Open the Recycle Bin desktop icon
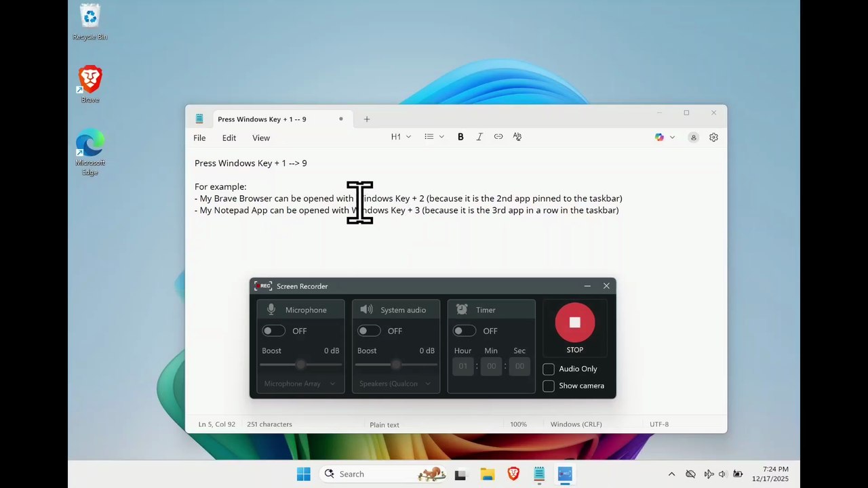Image resolution: width=868 pixels, height=488 pixels. [90, 22]
